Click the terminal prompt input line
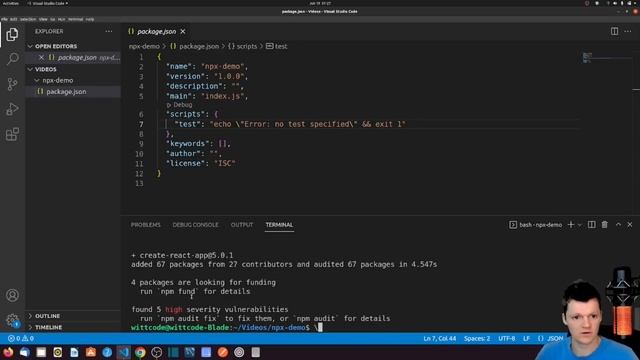640x360 pixels. coord(227,327)
